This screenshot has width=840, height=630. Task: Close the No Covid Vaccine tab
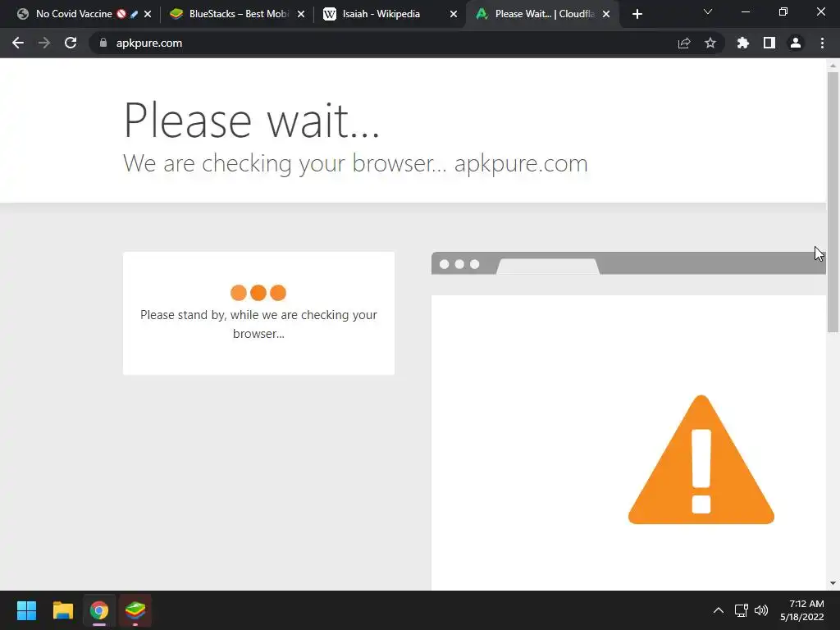[x=148, y=14]
